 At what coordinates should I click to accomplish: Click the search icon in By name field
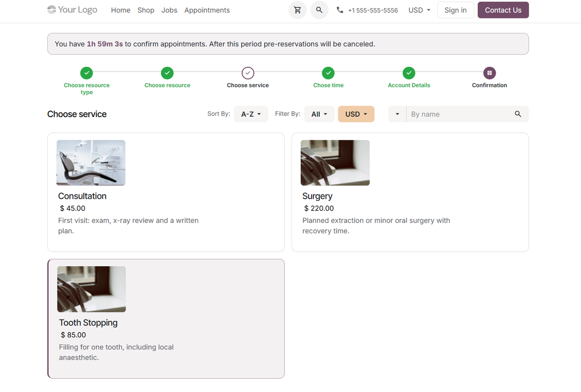[x=518, y=114]
